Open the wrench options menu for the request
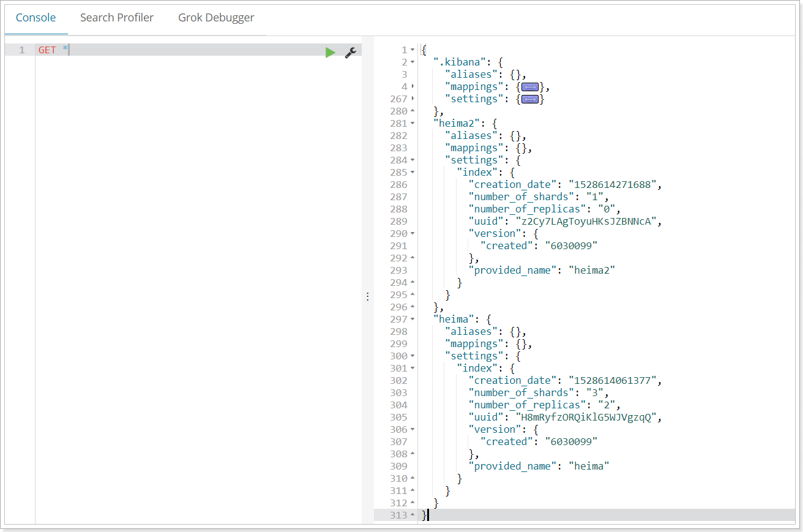 coord(350,53)
